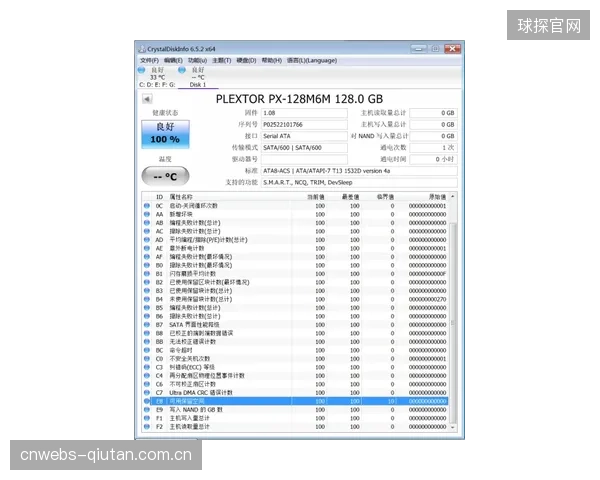This screenshot has height=480, width=600.
Task: Click the PLEXTOR PX-128M6M 128.0 GB title
Action: tap(299, 99)
